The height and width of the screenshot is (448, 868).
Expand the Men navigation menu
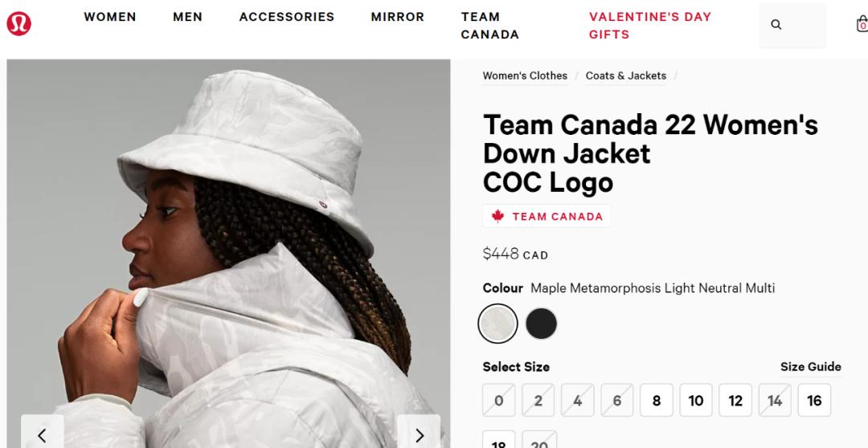(187, 17)
